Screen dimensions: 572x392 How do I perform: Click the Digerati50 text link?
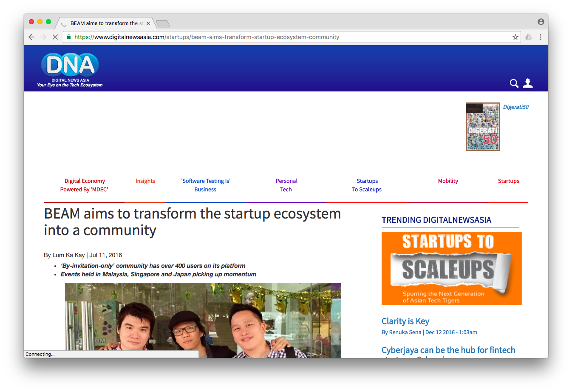(516, 107)
